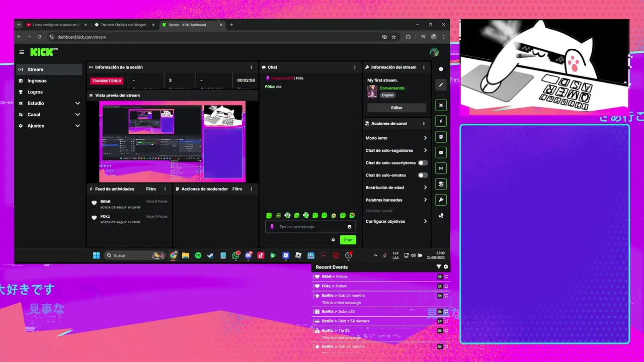Open options menu of Información del stream
The width and height of the screenshot is (644, 362).
(424, 67)
